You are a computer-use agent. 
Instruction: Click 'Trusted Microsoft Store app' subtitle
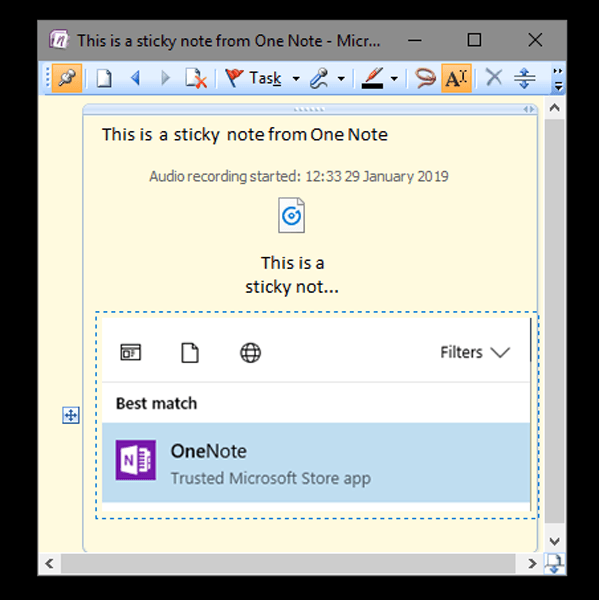coord(271,479)
